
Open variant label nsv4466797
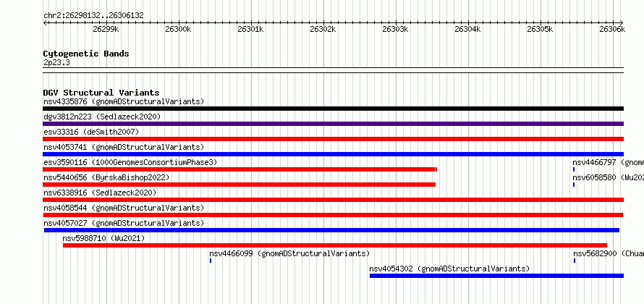click(x=609, y=162)
